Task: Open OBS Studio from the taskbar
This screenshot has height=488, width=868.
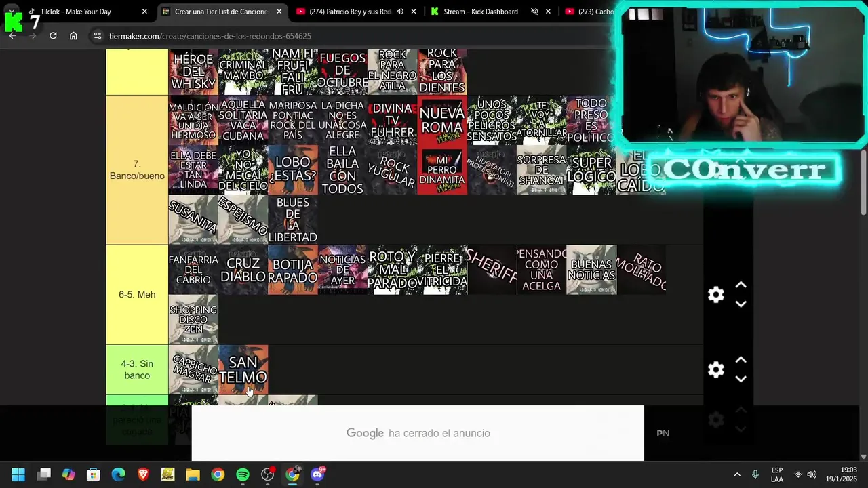Action: 268,474
